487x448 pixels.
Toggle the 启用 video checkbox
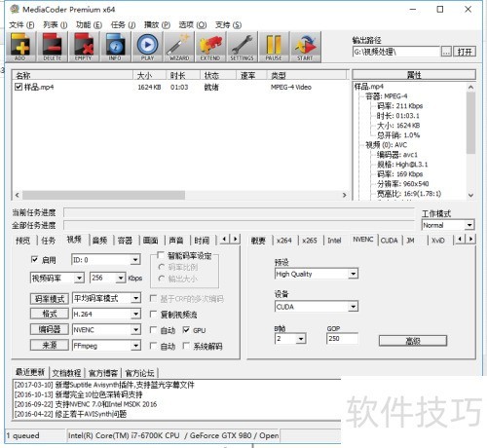tap(34, 259)
